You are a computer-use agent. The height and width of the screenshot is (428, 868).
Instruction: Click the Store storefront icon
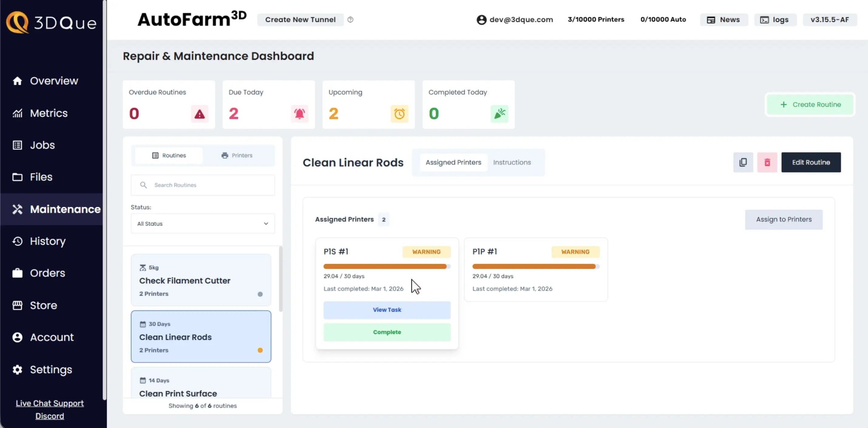(17, 305)
